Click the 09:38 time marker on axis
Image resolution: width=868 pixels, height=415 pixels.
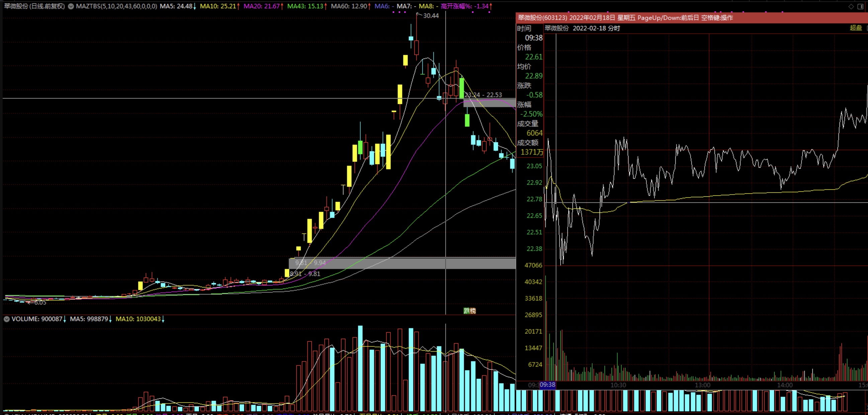point(547,385)
